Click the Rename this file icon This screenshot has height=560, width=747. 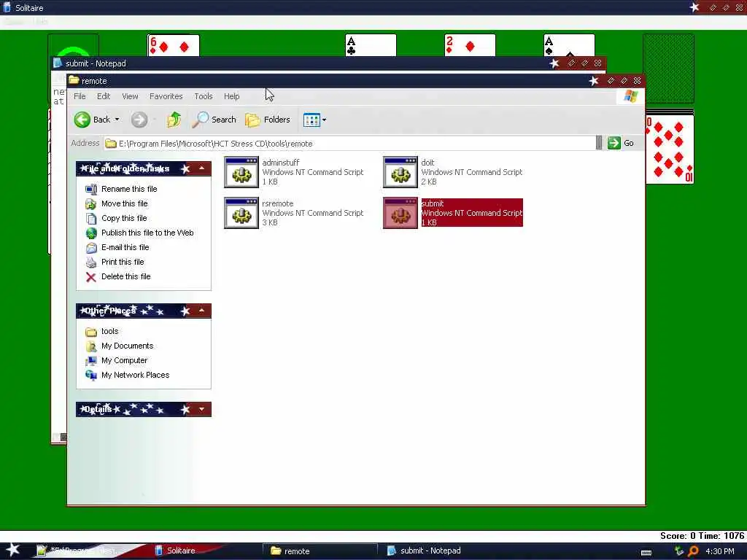91,189
